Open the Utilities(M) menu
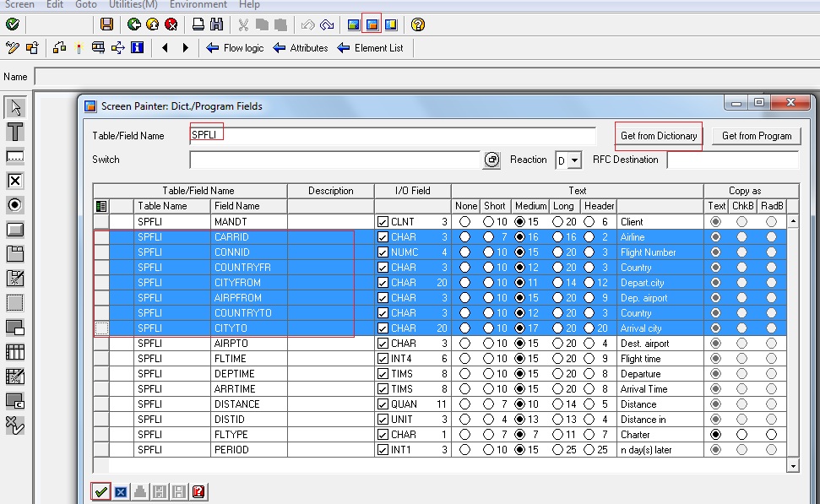This screenshot has width=820, height=504. pos(133,4)
